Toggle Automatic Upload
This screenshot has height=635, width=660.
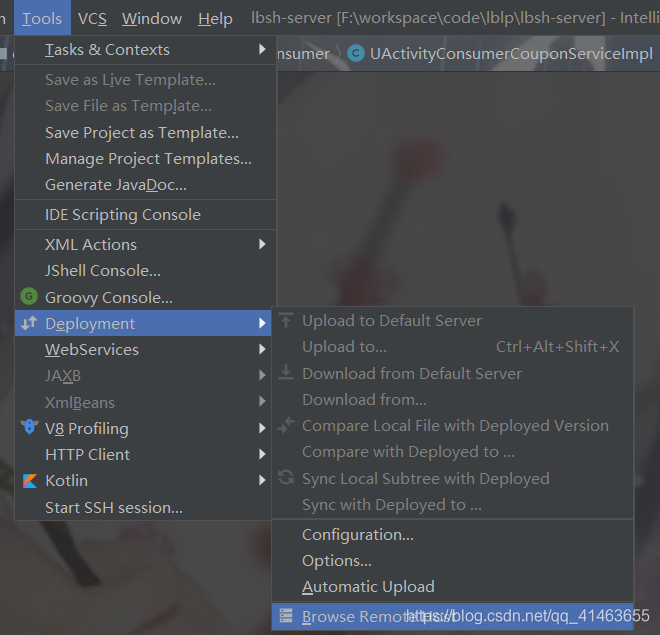[452, 587]
